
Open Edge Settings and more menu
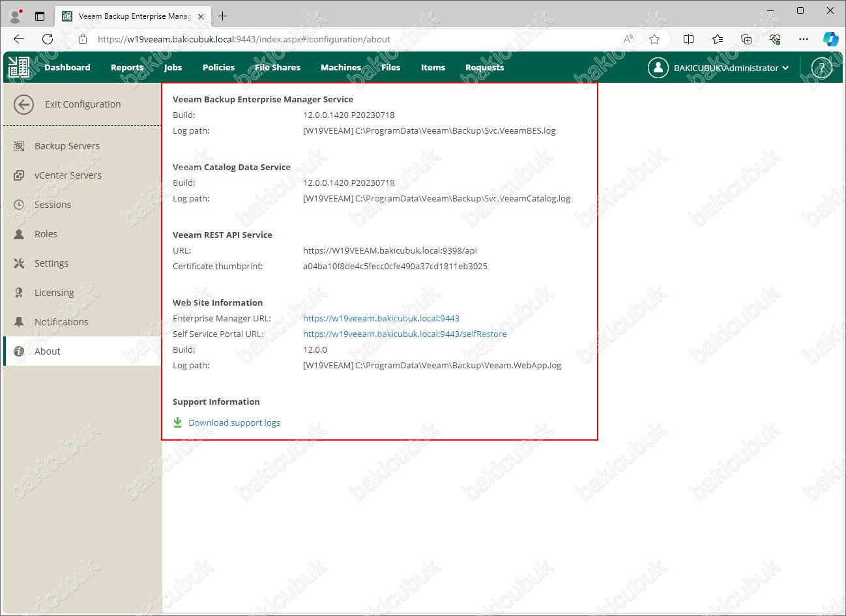pos(804,39)
